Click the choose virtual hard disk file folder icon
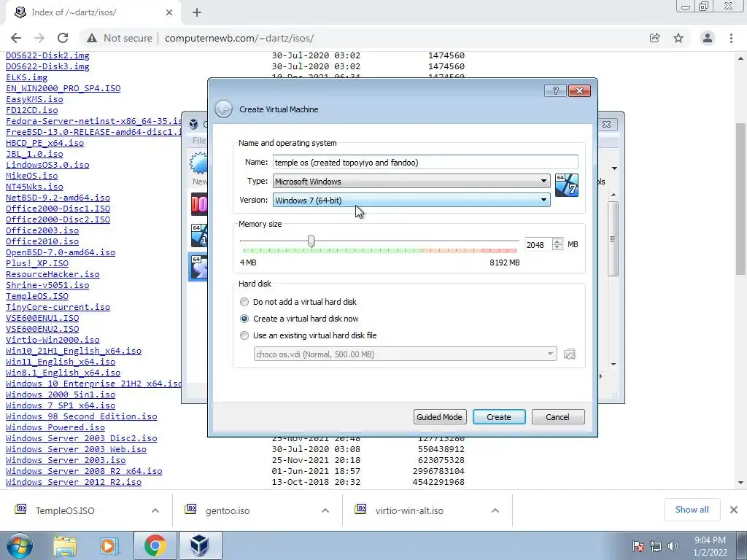The width and height of the screenshot is (747, 560). pos(569,354)
